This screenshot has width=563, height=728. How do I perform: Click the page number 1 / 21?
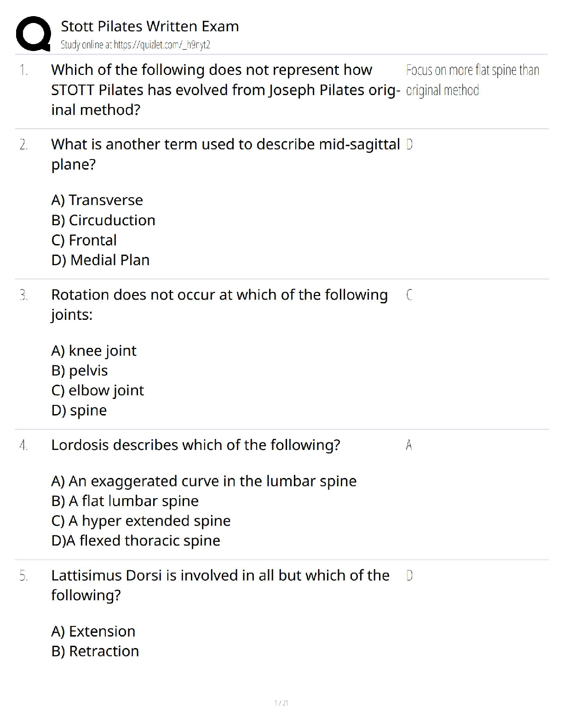[281, 703]
